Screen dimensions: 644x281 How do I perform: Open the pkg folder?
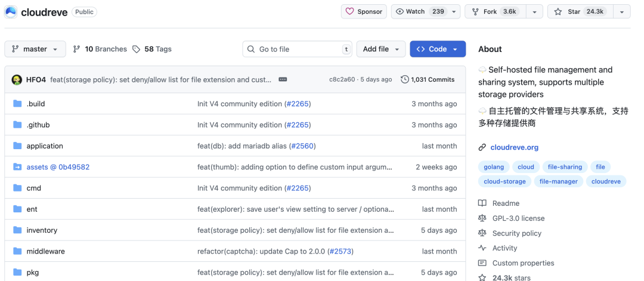[33, 273]
